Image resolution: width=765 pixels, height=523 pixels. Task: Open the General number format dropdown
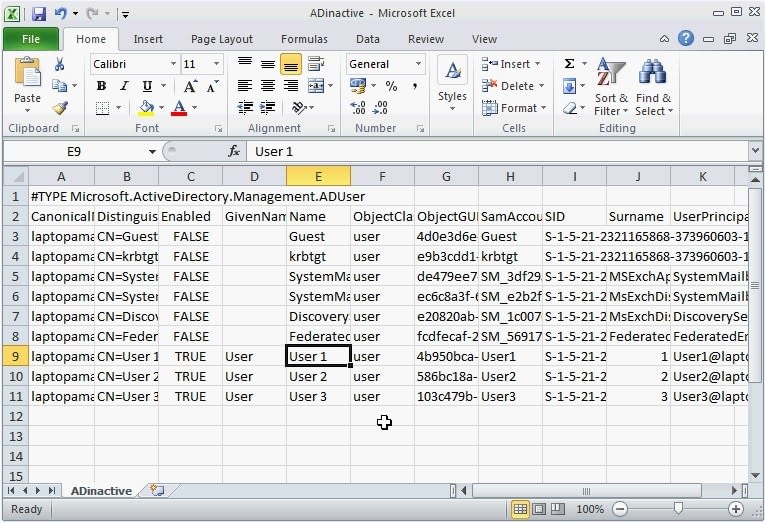coord(418,64)
